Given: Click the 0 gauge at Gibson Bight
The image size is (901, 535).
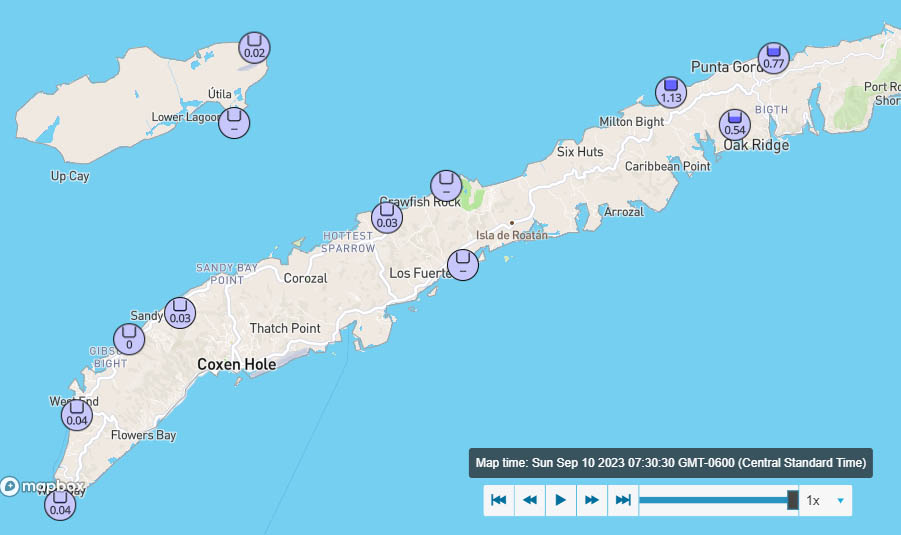Looking at the screenshot, I should (128, 339).
